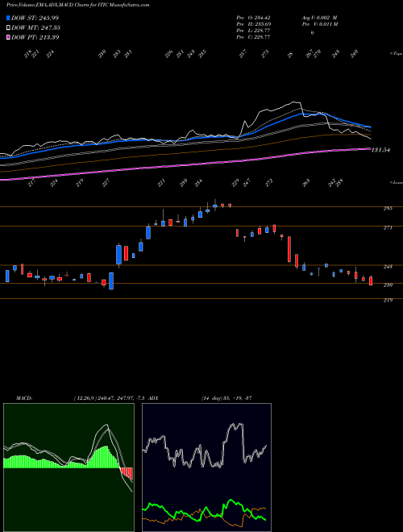Click the Pre O: 234.42 value
Viewport: 403px width, 532px height.
(x=253, y=18)
